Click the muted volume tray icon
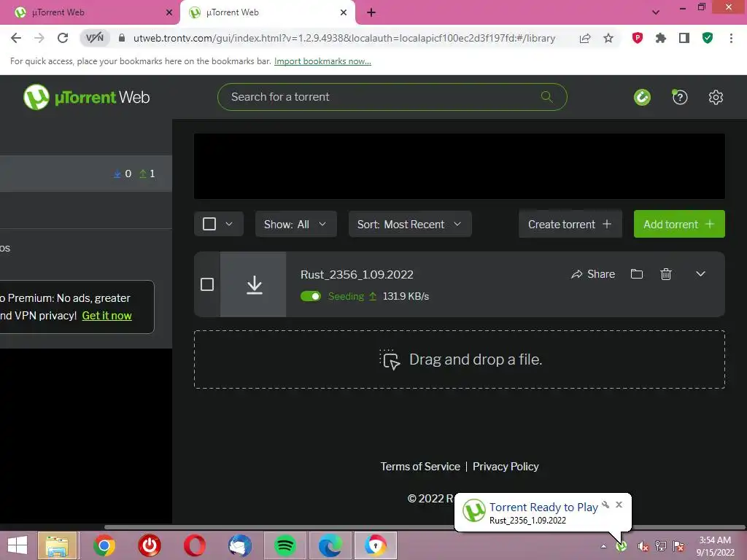 coord(643,546)
